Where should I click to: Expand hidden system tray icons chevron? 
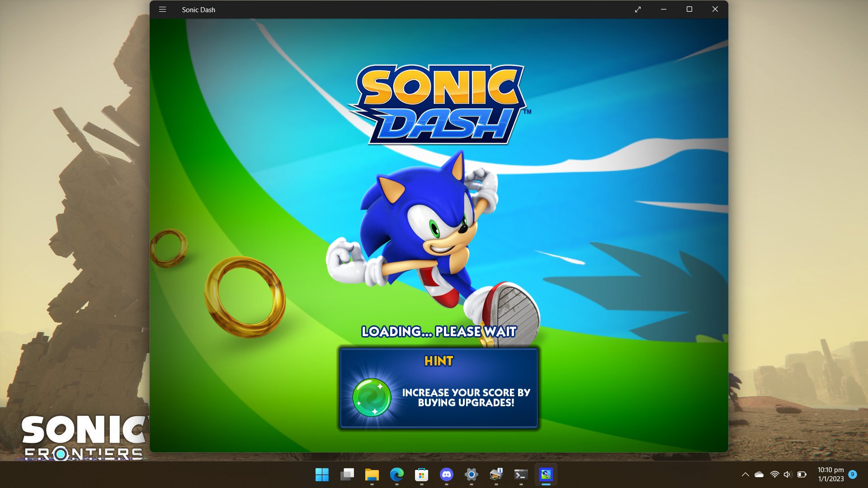click(x=745, y=474)
